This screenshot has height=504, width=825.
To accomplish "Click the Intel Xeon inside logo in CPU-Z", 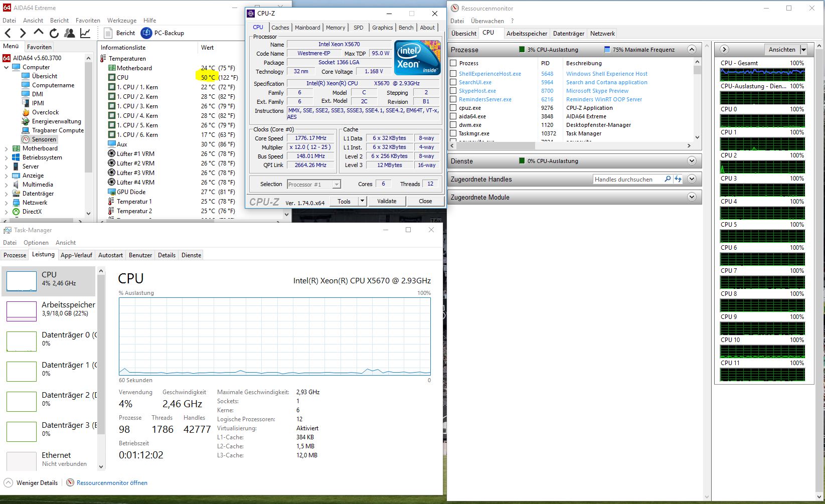I will tap(417, 58).
